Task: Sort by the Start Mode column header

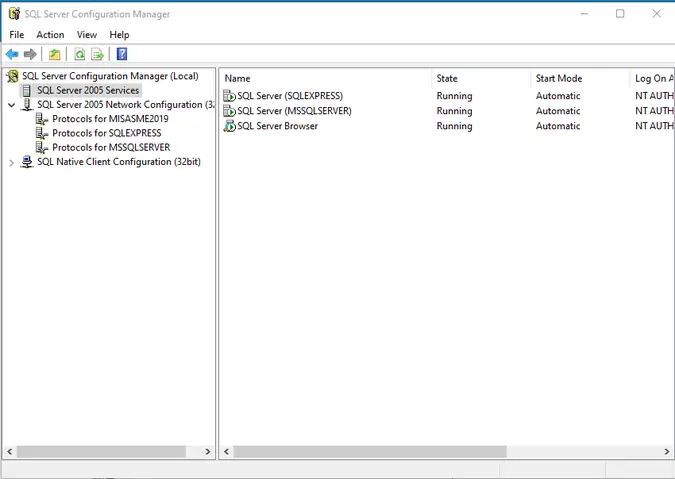Action: pyautogui.click(x=580, y=78)
